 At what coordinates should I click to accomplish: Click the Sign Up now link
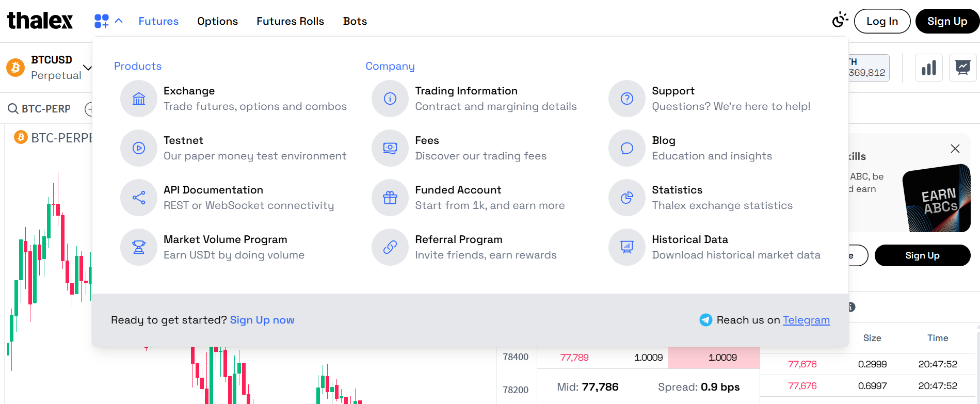click(262, 320)
